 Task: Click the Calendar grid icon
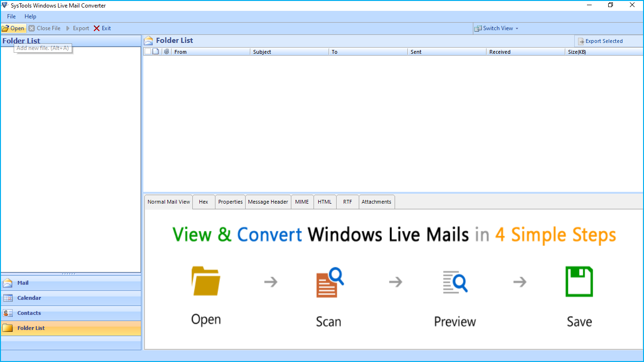(x=8, y=298)
